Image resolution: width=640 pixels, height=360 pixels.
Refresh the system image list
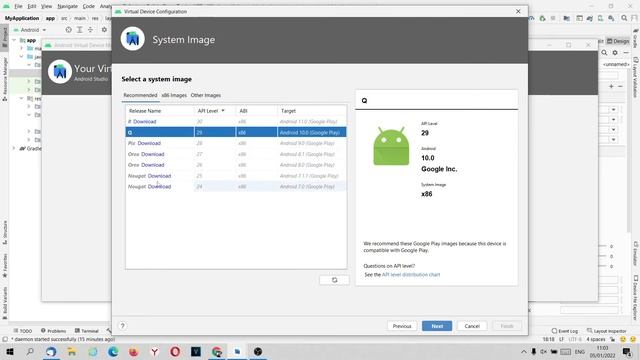(x=334, y=280)
